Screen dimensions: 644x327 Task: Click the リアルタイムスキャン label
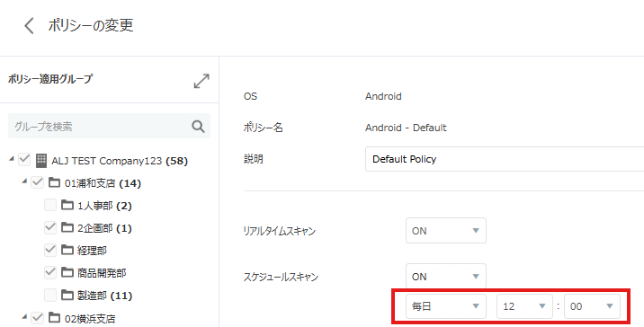coord(280,231)
